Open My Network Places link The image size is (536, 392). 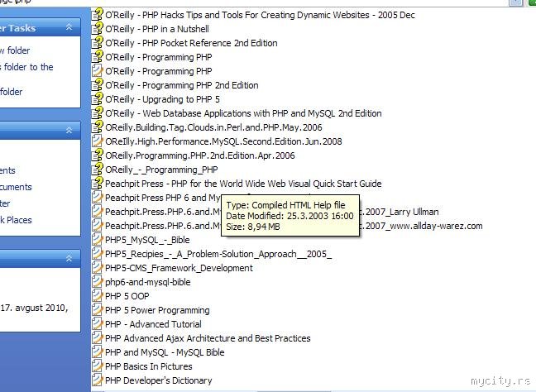coord(16,220)
